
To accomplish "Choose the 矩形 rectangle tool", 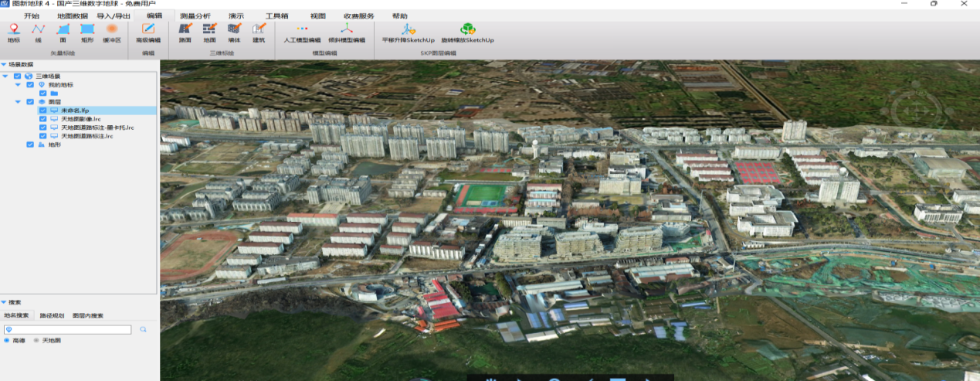I will (86, 32).
